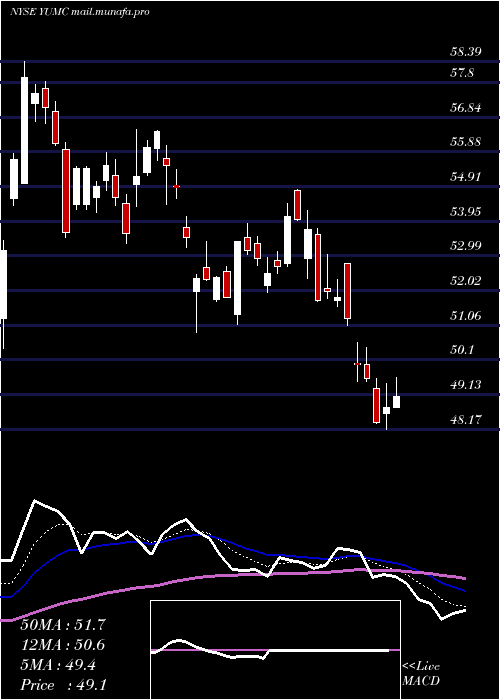Click the 50MA : 51.7 reading
Image resolution: width=500 pixels, height=700 pixels.
[x=63, y=625]
